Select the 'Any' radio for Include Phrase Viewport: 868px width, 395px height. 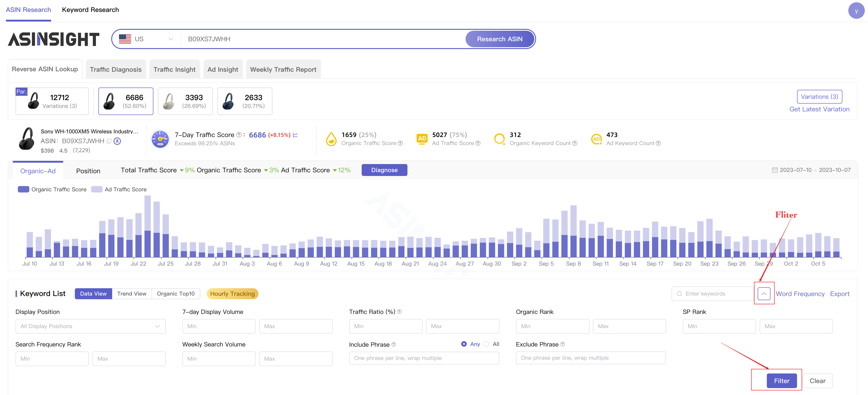(464, 344)
